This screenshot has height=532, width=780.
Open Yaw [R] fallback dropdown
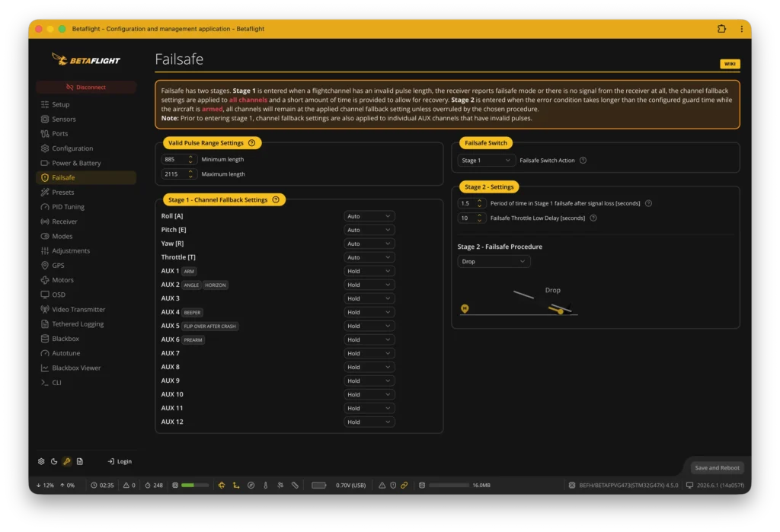click(x=369, y=244)
